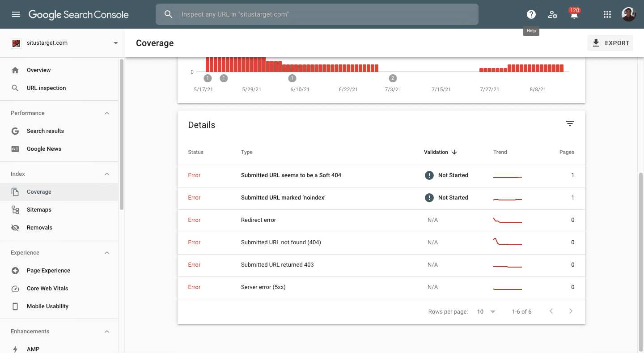Open Google News report
The height and width of the screenshot is (353, 644).
point(59,149)
